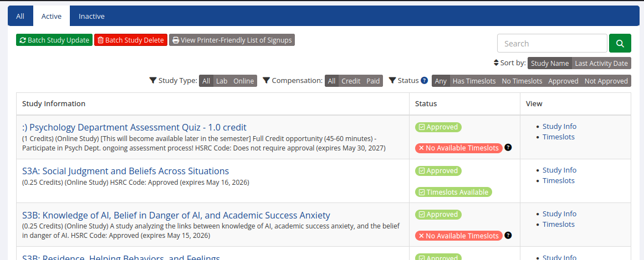Open Study Info for S3B AI study
This screenshot has height=260, width=644.
point(559,214)
